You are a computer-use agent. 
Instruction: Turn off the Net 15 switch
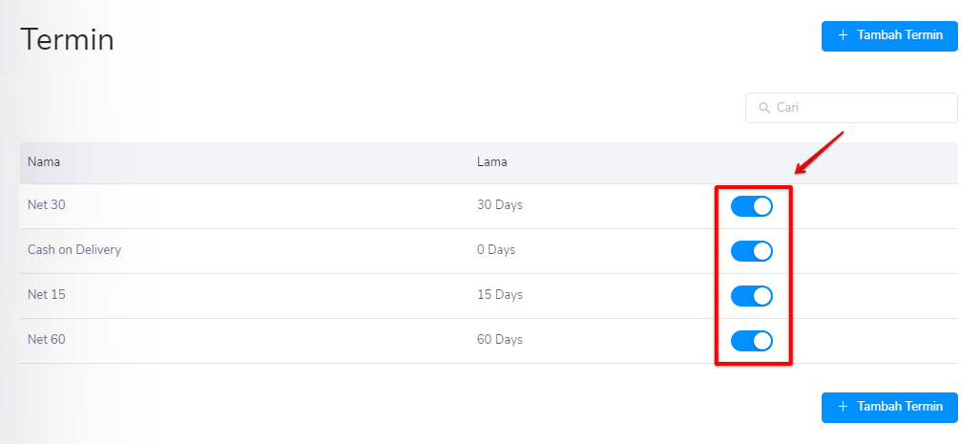[x=752, y=296]
